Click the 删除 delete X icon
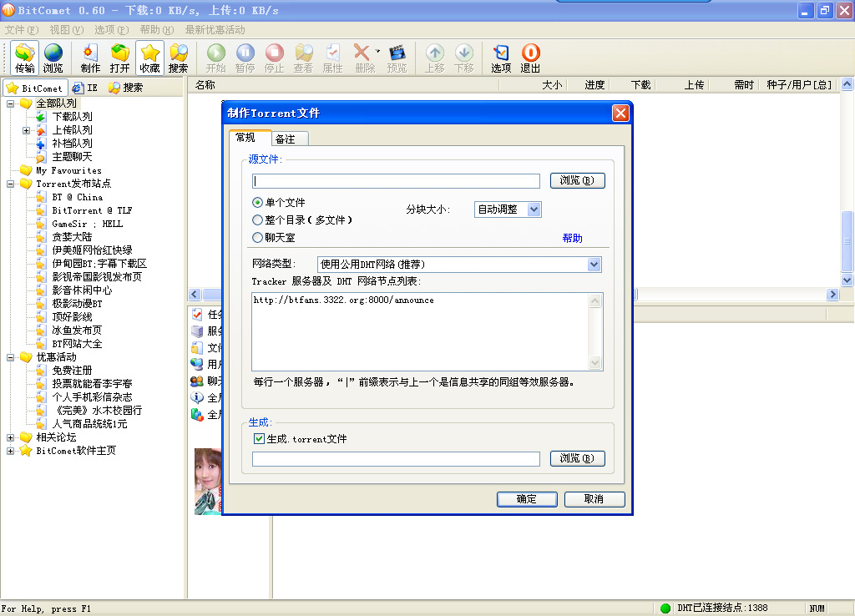Screen dimensions: 855x616 pos(362,58)
